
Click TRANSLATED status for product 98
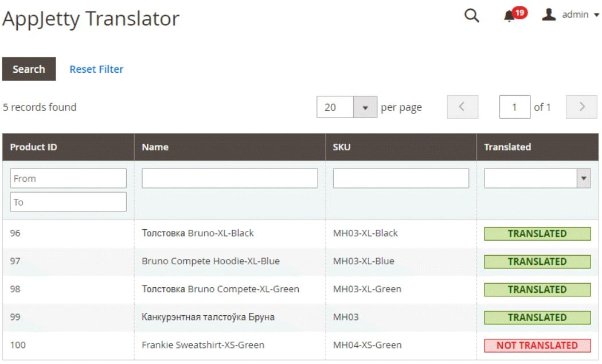coord(537,289)
